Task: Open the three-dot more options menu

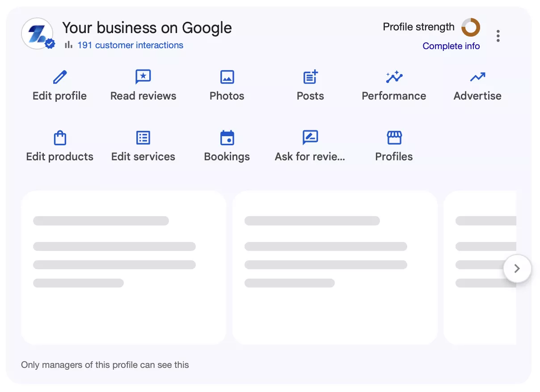Action: (x=498, y=36)
